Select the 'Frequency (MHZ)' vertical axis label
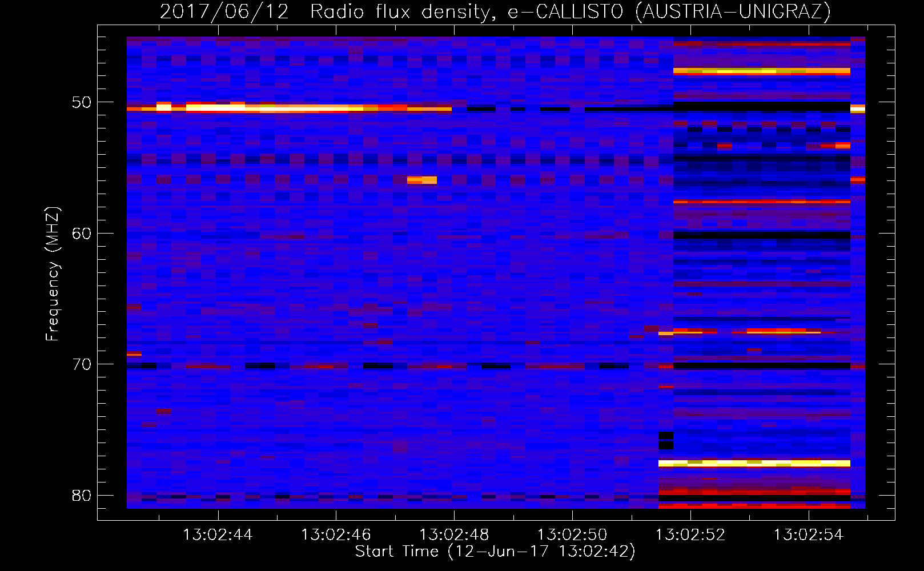The width and height of the screenshot is (924, 571). [52, 274]
